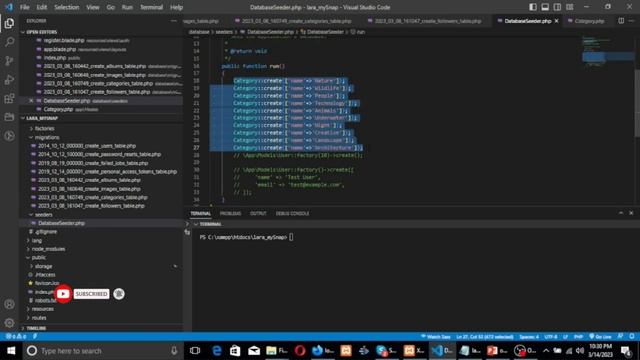Expand the factories folder
The width and height of the screenshot is (640, 360).
(x=44, y=129)
